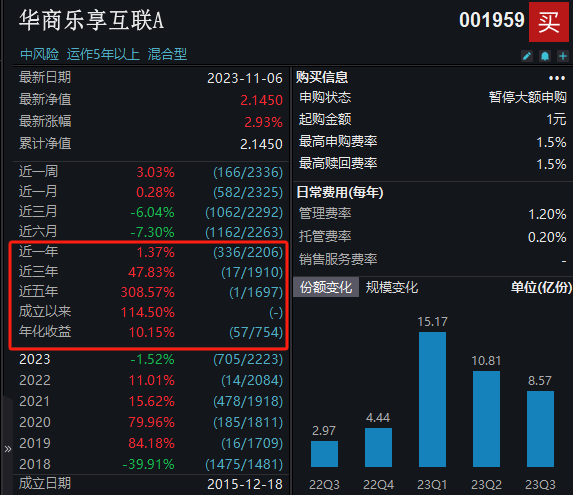This screenshot has width=573, height=495.
Task: Click the pencil edit icon
Action: point(527,56)
